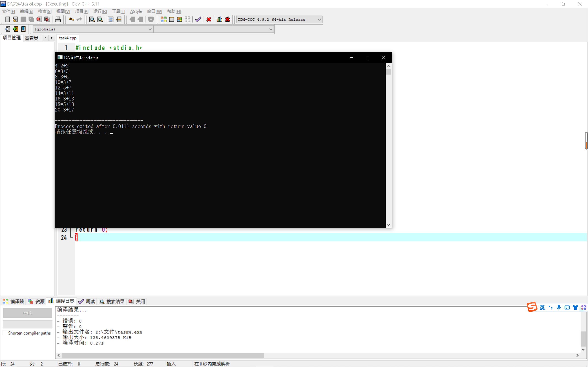Click the purple checkmark Debug icon
Image resolution: width=588 pixels, height=367 pixels.
[x=198, y=19]
